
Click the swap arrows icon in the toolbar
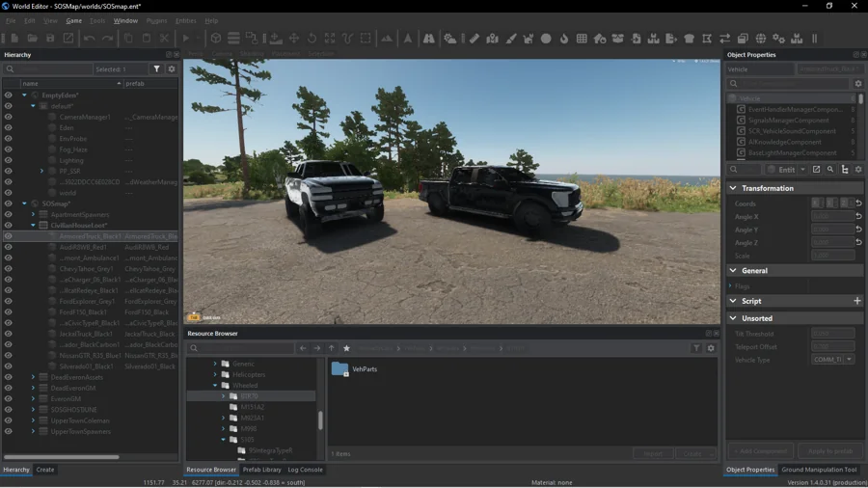724,39
